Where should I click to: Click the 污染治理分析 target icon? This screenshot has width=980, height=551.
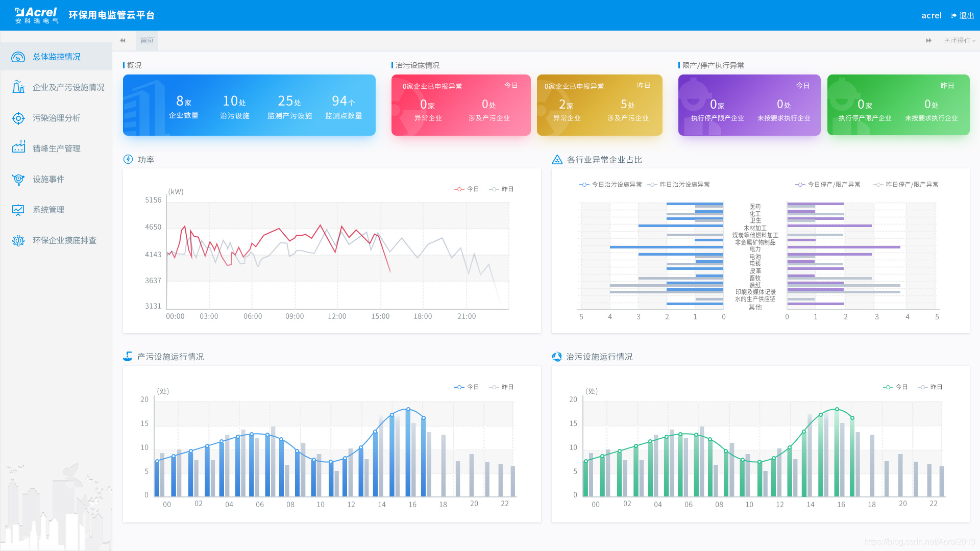[18, 118]
